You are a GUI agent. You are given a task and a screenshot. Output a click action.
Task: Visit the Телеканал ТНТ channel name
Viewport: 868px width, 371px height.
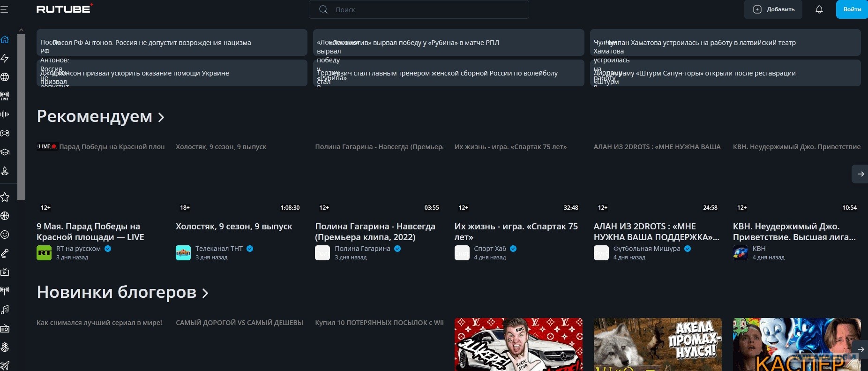point(219,249)
